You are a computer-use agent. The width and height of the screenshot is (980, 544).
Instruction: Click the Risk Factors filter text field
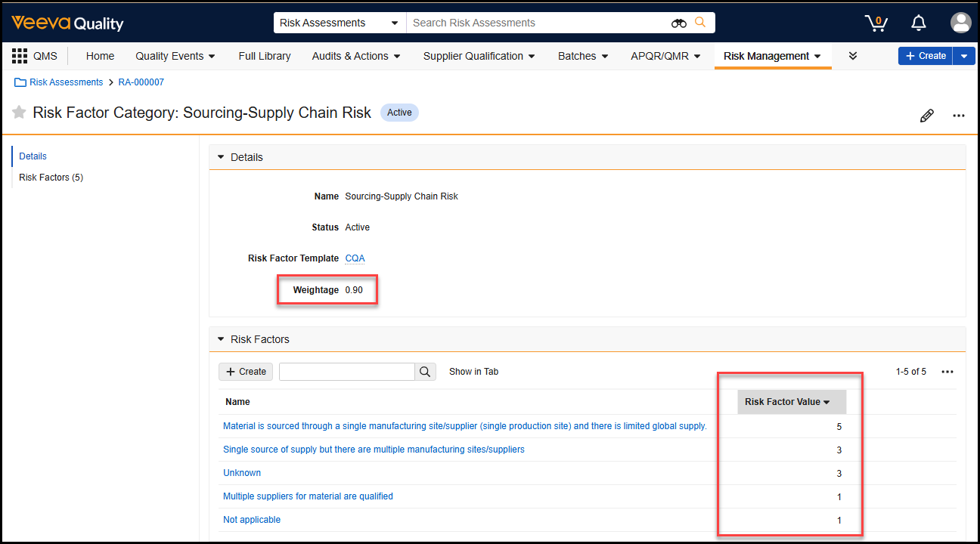tap(346, 372)
